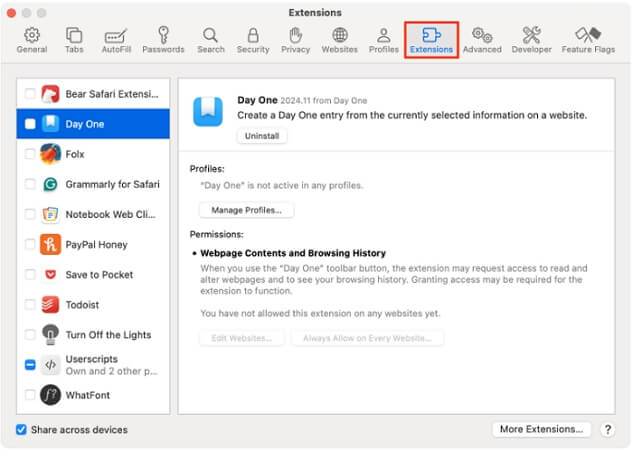Enable the Turn Off the Lights checkbox
The image size is (633, 450).
[x=30, y=335]
